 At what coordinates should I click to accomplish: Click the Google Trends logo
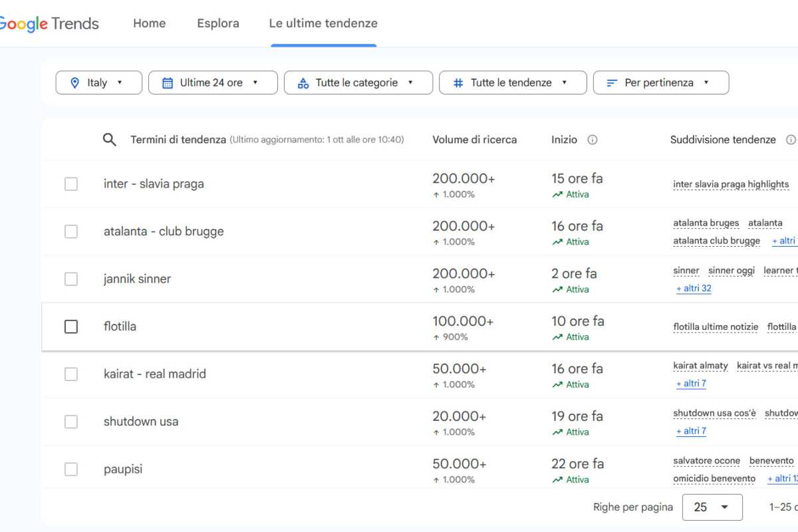49,23
